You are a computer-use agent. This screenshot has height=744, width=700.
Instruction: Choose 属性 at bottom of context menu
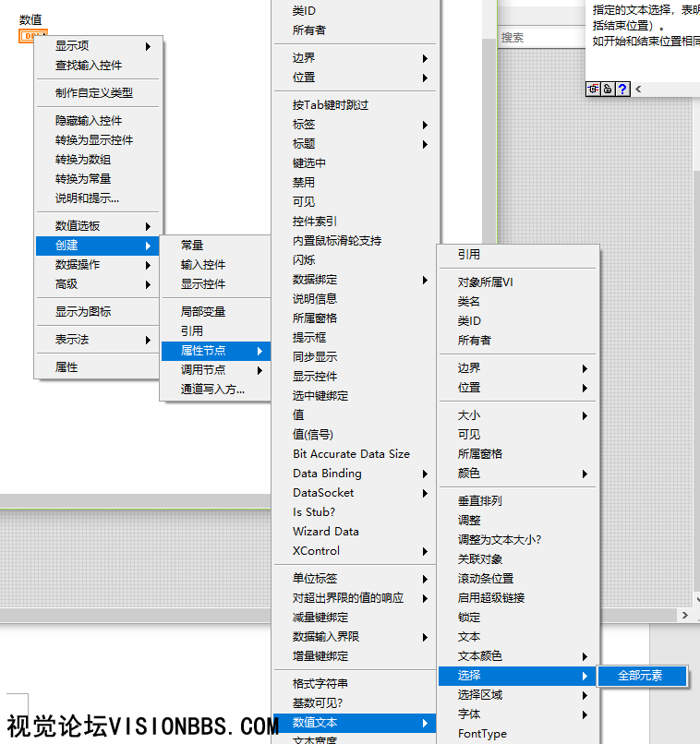tap(66, 367)
